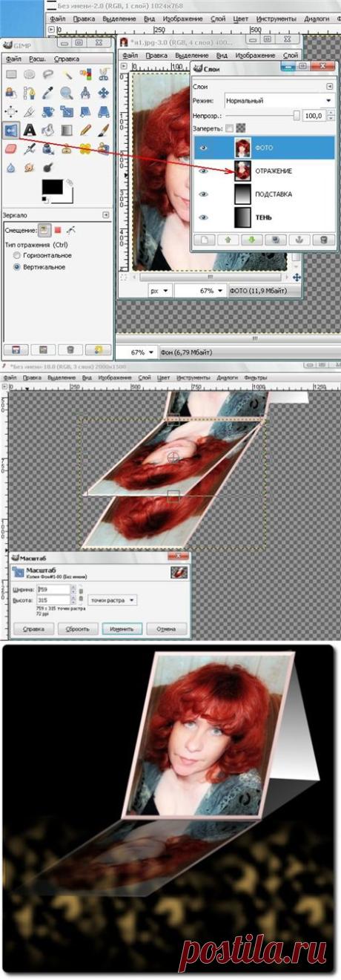Delete layer trash button in Слои
Viewport: 341px width, 980px height.
coord(322,240)
